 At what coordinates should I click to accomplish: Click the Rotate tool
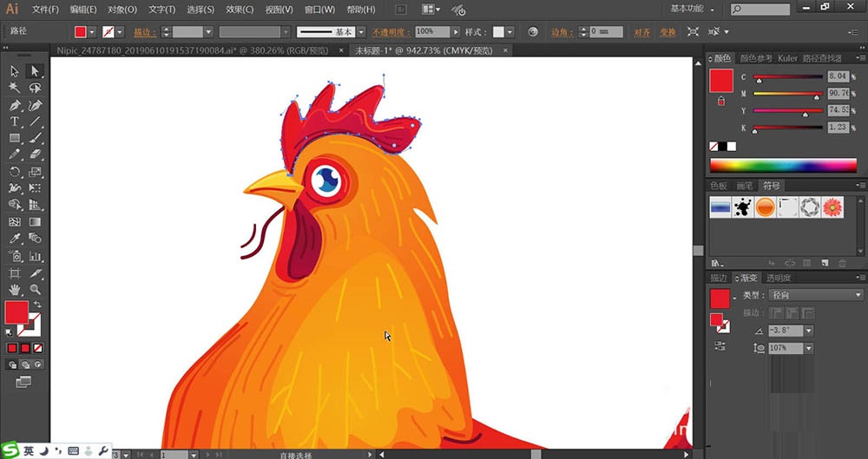tap(15, 172)
